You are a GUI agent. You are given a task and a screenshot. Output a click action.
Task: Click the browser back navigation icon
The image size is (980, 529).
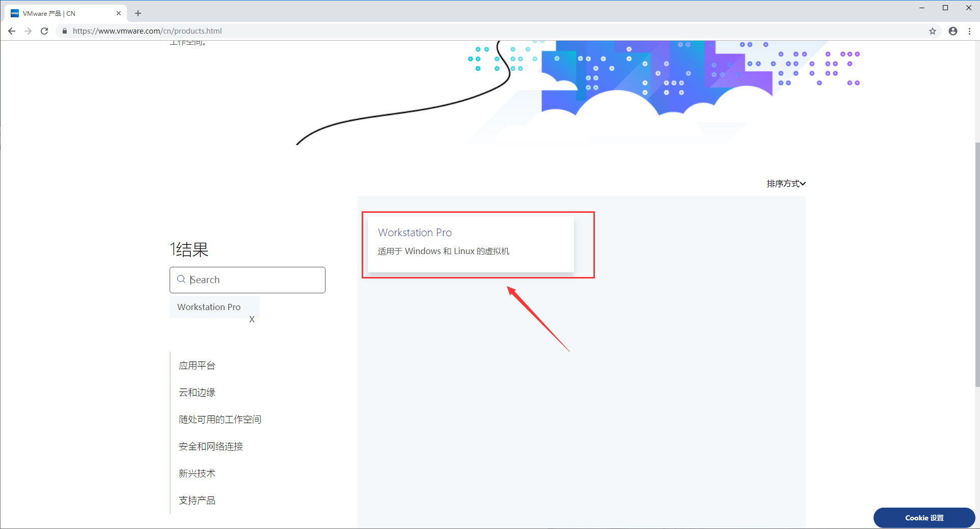click(11, 31)
